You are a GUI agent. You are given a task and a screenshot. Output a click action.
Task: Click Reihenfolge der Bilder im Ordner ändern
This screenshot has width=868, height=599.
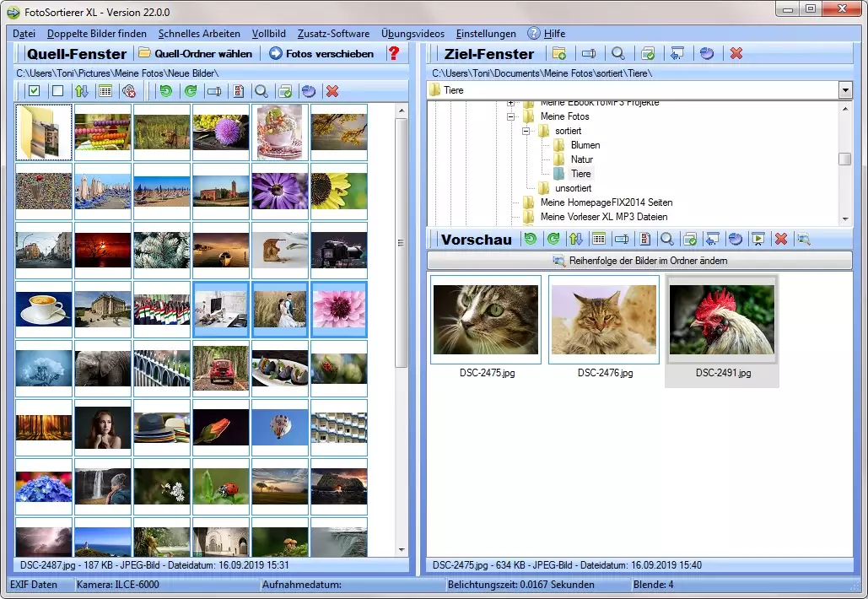tap(639, 261)
